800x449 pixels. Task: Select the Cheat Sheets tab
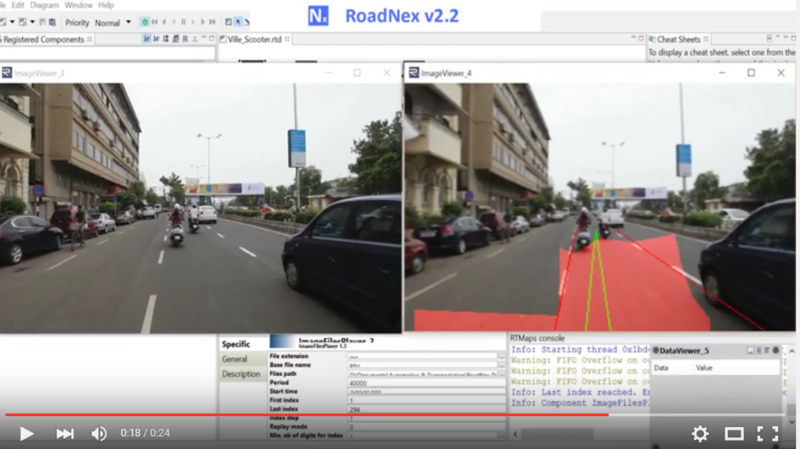(x=678, y=39)
